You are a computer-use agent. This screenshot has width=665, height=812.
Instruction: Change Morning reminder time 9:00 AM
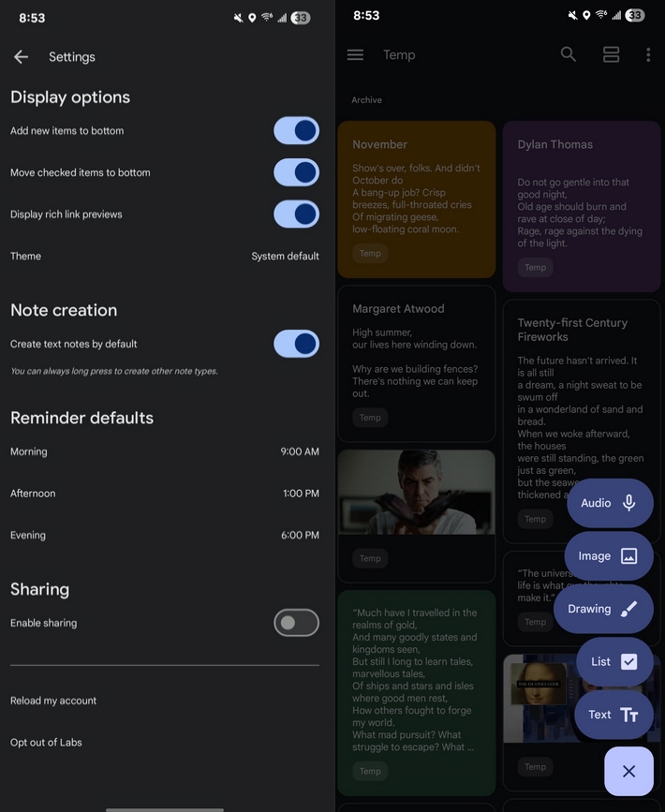coord(165,451)
